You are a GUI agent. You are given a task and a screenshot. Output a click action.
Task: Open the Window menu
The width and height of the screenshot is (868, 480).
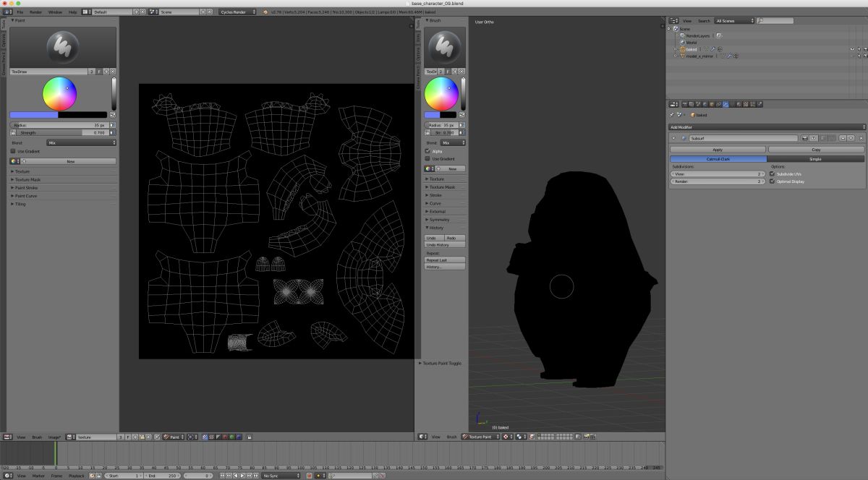click(x=55, y=12)
